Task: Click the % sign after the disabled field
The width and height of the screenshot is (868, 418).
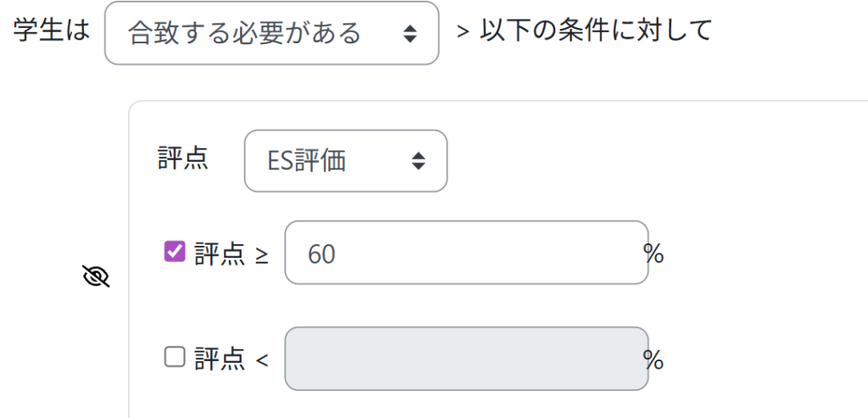Action: 654,360
